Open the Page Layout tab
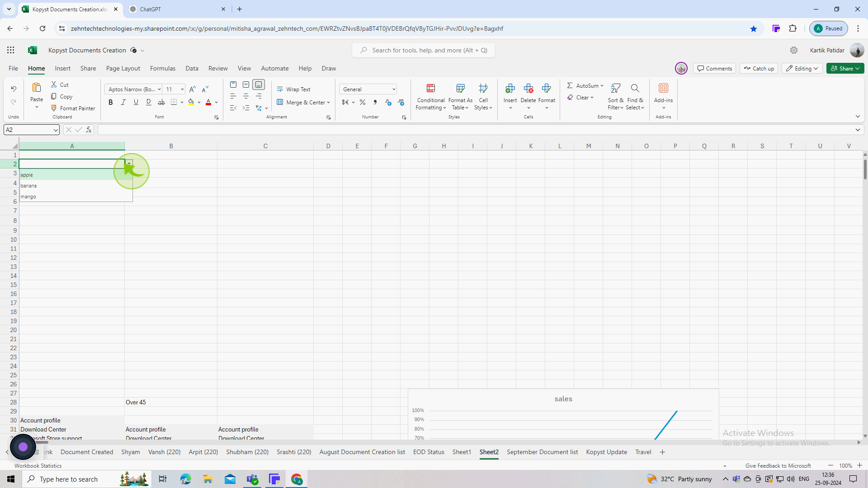The width and height of the screenshot is (868, 488). pyautogui.click(x=123, y=68)
